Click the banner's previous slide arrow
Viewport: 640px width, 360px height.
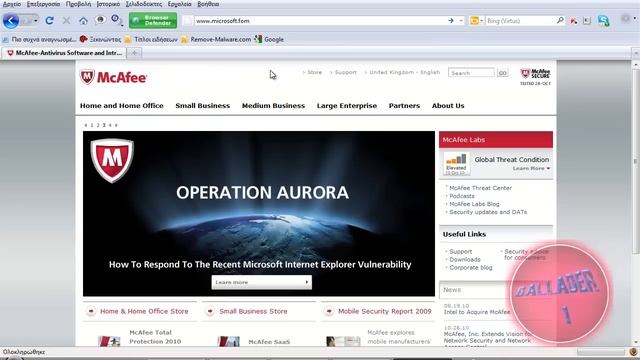click(x=86, y=125)
